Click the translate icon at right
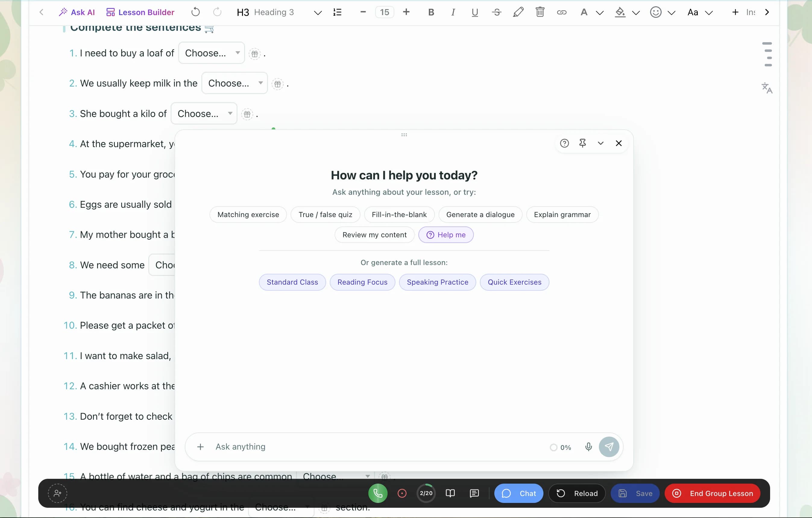The height and width of the screenshot is (518, 812). click(766, 88)
